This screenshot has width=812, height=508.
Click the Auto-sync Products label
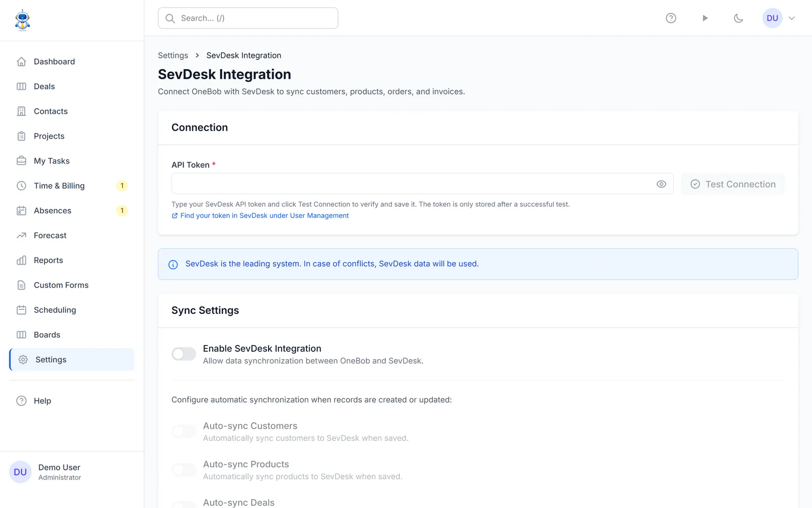[246, 464]
